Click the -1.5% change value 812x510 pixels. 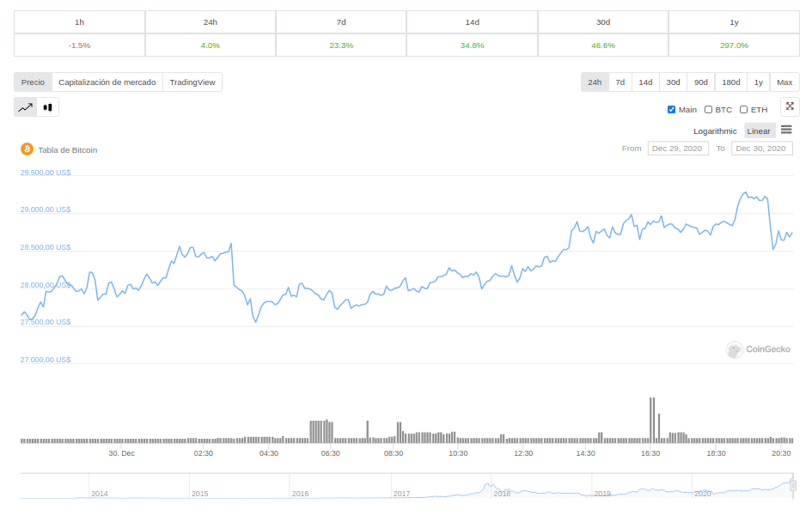(x=79, y=46)
